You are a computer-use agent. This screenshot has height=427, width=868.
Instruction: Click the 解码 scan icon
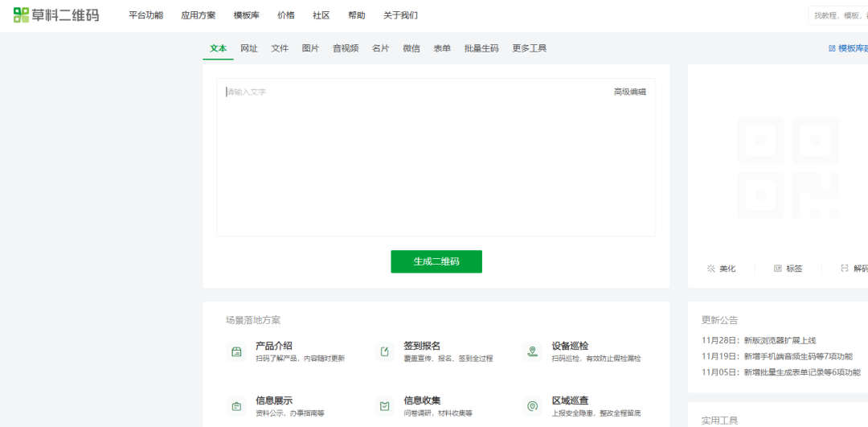[845, 269]
